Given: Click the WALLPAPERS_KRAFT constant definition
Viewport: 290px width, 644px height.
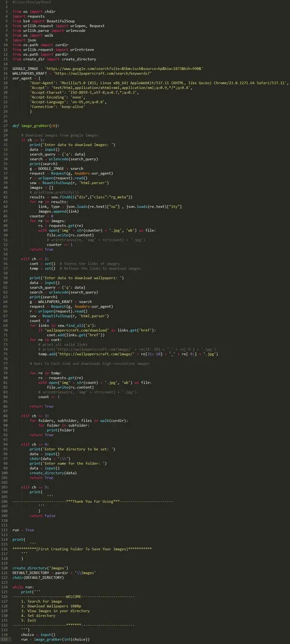Looking at the screenshot, I should point(82,73).
